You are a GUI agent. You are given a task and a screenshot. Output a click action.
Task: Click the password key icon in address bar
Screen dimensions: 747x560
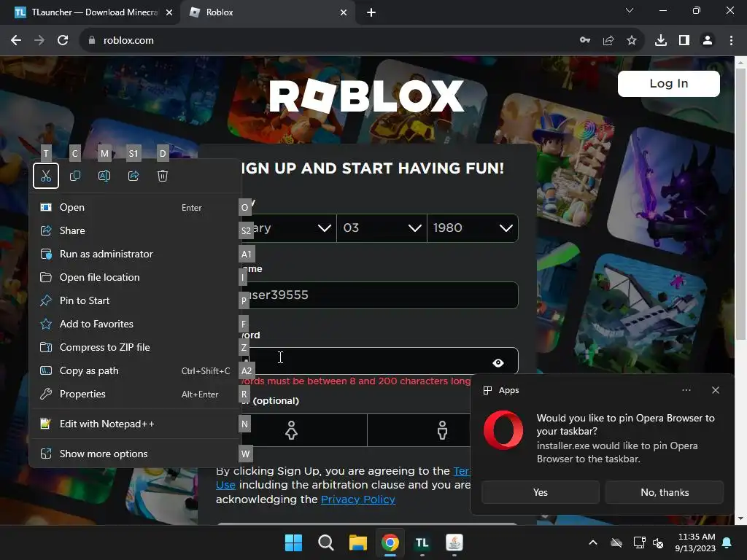(585, 41)
